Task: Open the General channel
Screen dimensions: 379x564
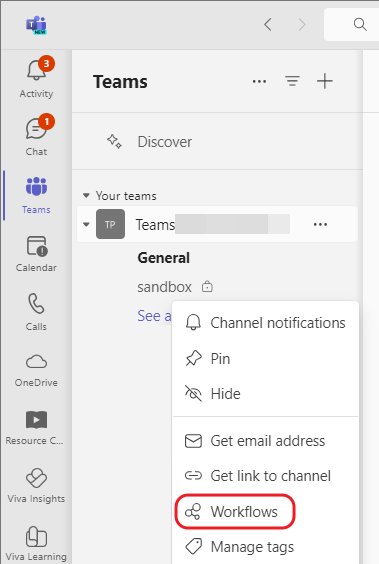Action: [164, 258]
